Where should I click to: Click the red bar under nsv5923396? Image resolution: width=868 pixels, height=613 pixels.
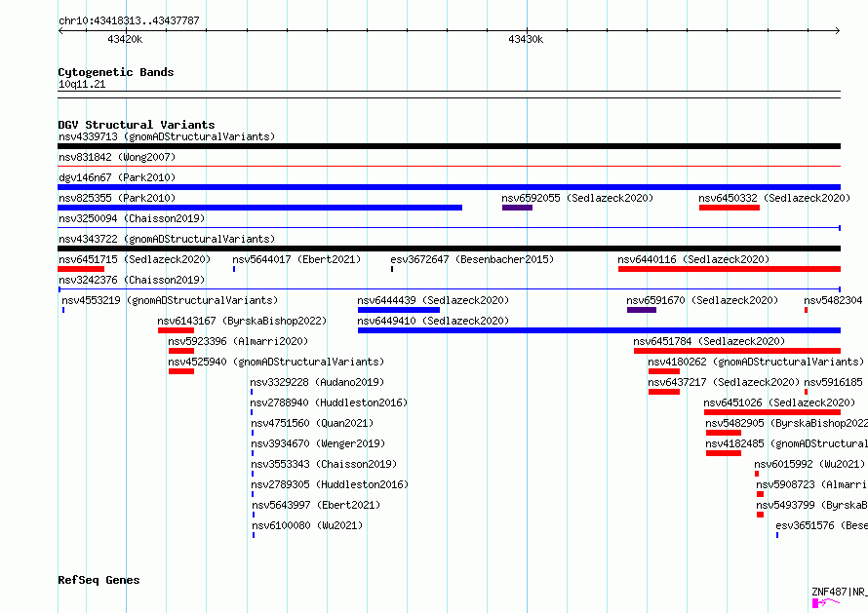[181, 351]
